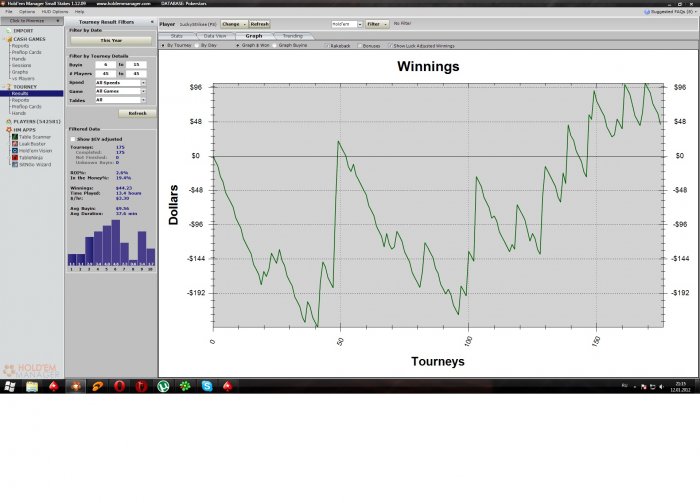The image size is (700, 503).
Task: Open the Filter dropdown button
Action: point(377,24)
